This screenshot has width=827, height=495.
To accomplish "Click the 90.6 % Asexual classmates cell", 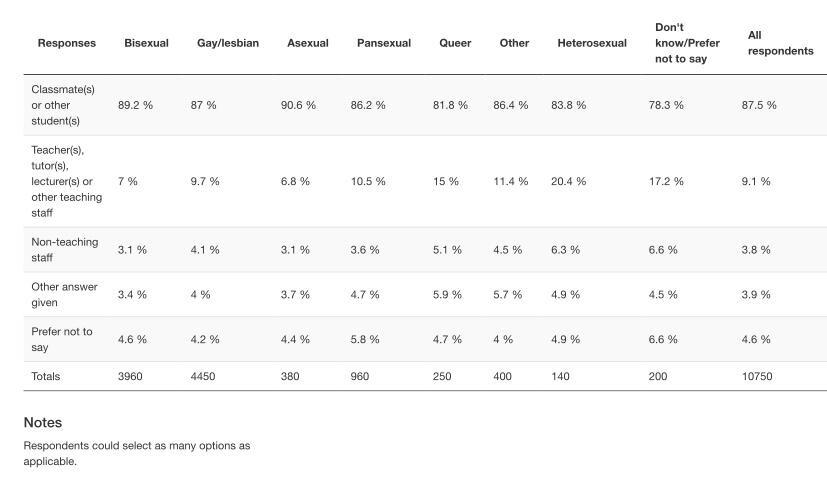I will pyautogui.click(x=298, y=105).
